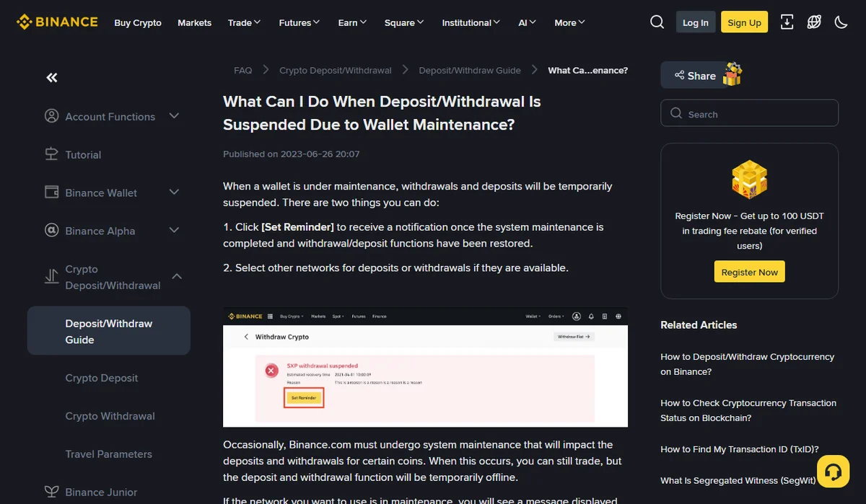Click the FAQ search input field
The height and width of the screenshot is (504, 866).
749,113
